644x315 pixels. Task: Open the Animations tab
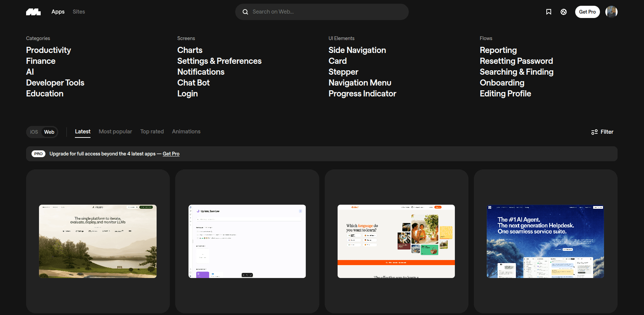(x=186, y=131)
